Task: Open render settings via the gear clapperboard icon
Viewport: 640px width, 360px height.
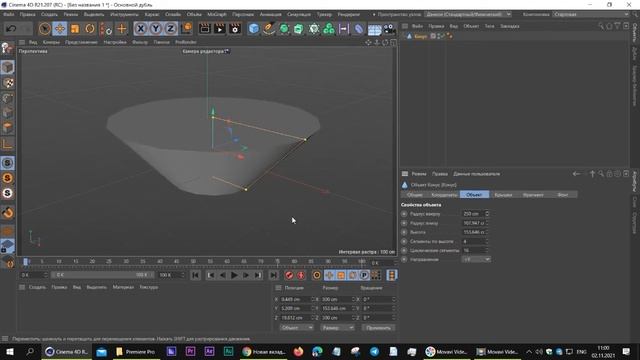Action: (235, 29)
